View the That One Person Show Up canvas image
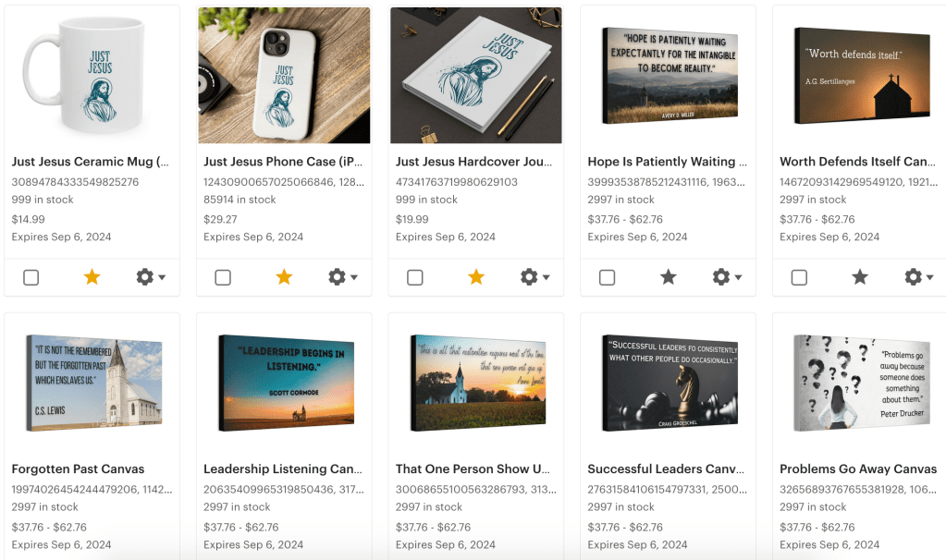Viewport: 946px width, 560px height. [x=476, y=383]
